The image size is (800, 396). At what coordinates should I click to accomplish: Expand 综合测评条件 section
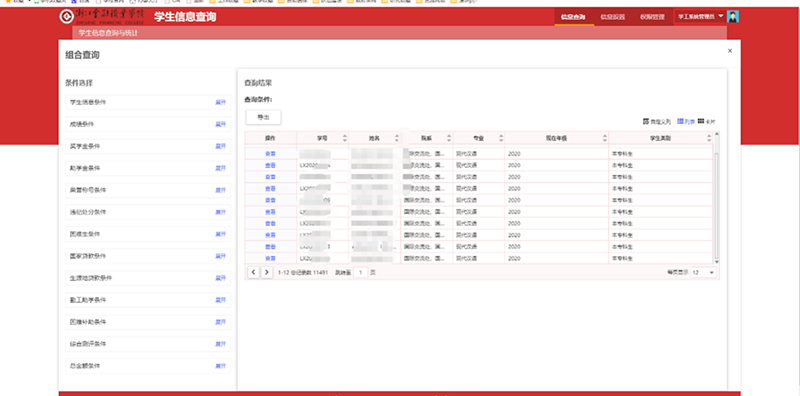(220, 344)
